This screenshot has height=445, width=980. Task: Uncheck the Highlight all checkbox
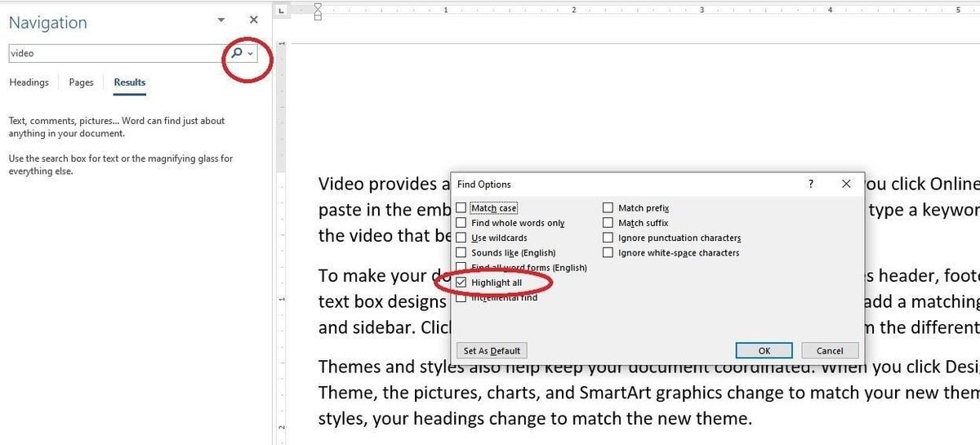(x=461, y=283)
